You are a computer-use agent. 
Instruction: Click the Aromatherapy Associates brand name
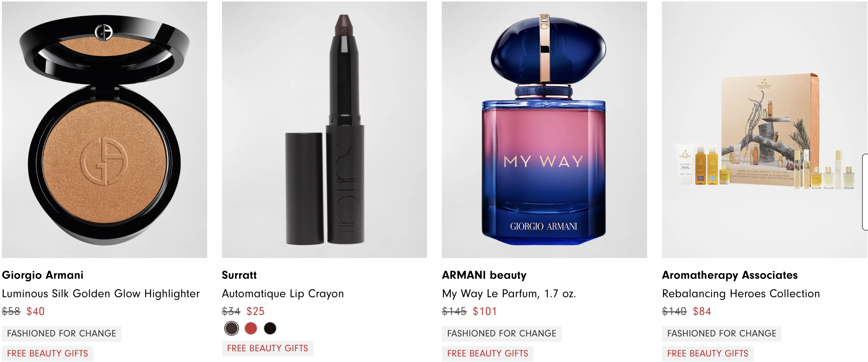click(730, 275)
